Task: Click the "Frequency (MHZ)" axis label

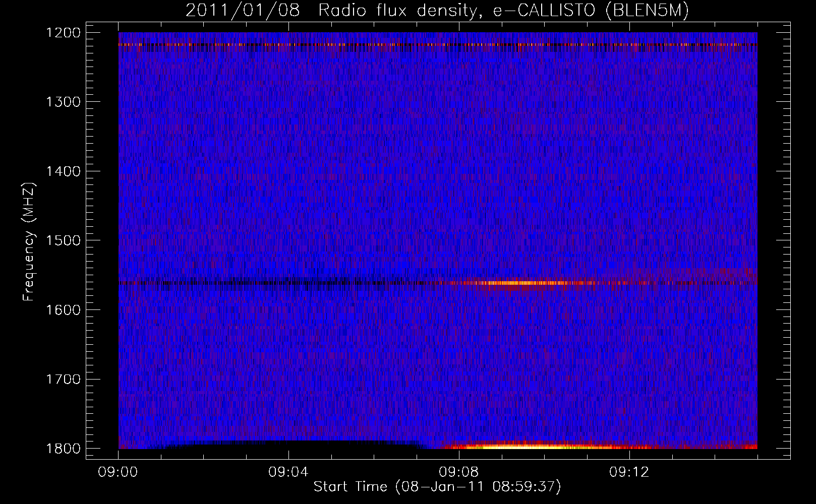Action: point(29,242)
